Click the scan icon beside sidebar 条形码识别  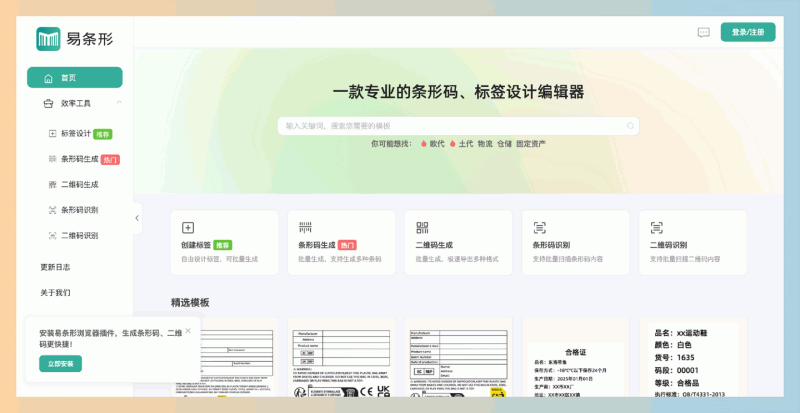(x=52, y=210)
